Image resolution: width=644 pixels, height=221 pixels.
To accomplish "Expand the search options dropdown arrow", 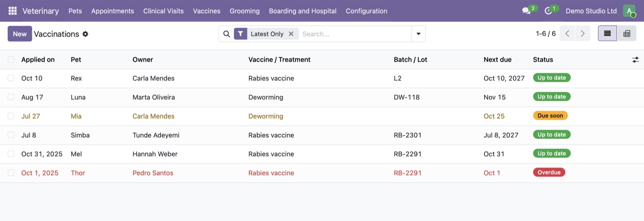I will (x=418, y=34).
